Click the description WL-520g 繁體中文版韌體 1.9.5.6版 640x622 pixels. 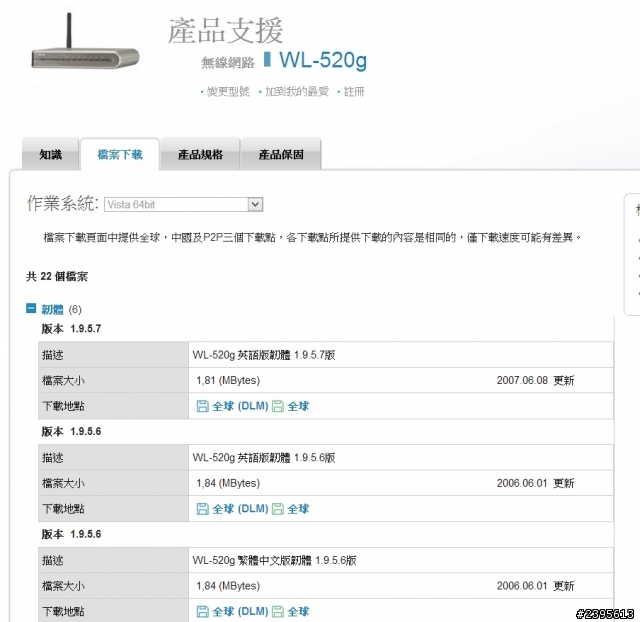[274, 560]
